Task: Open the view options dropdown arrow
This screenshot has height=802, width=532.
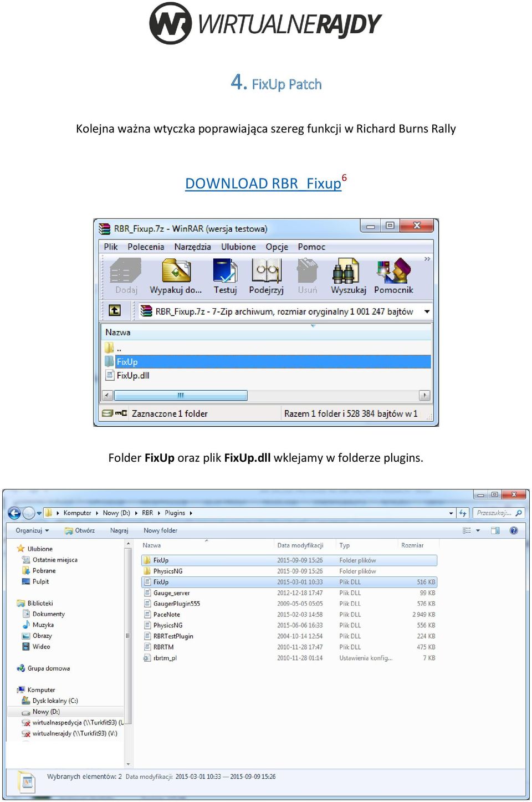Action: pos(478,530)
